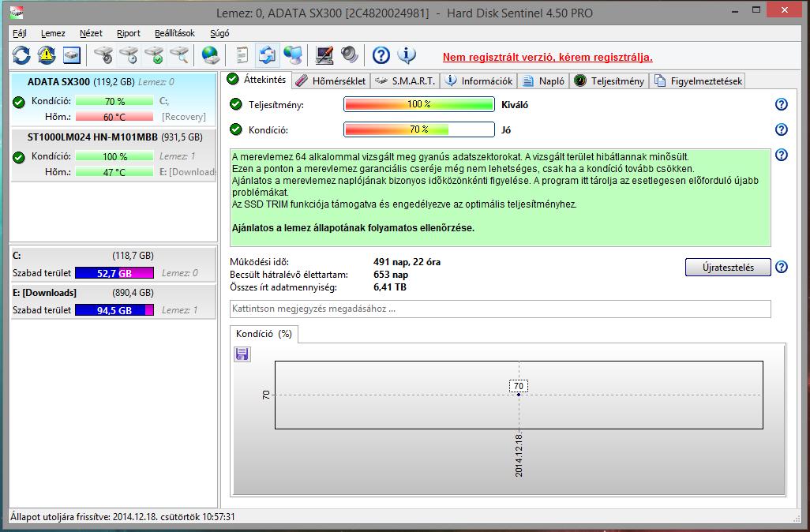
Task: Open the Beállítások menu
Action: pyautogui.click(x=174, y=33)
